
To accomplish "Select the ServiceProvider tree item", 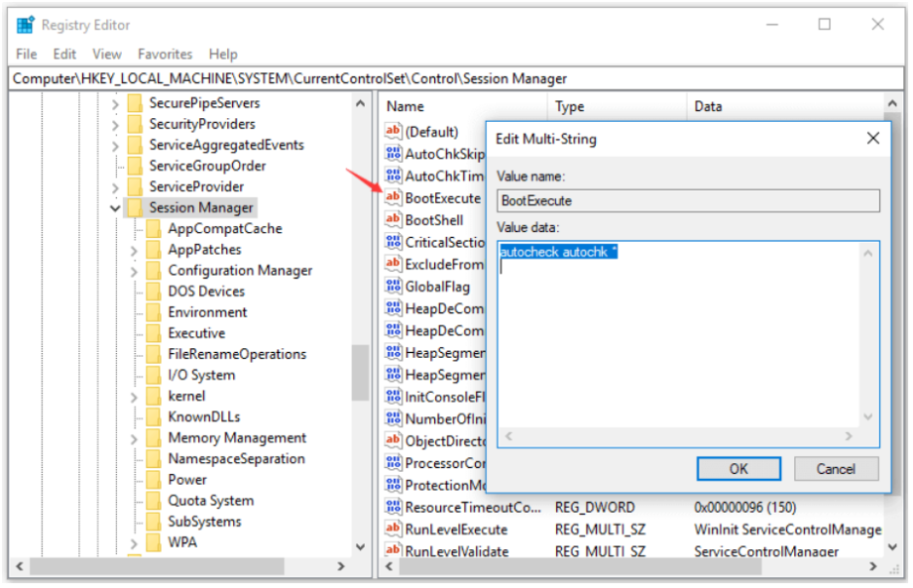I will [x=196, y=187].
